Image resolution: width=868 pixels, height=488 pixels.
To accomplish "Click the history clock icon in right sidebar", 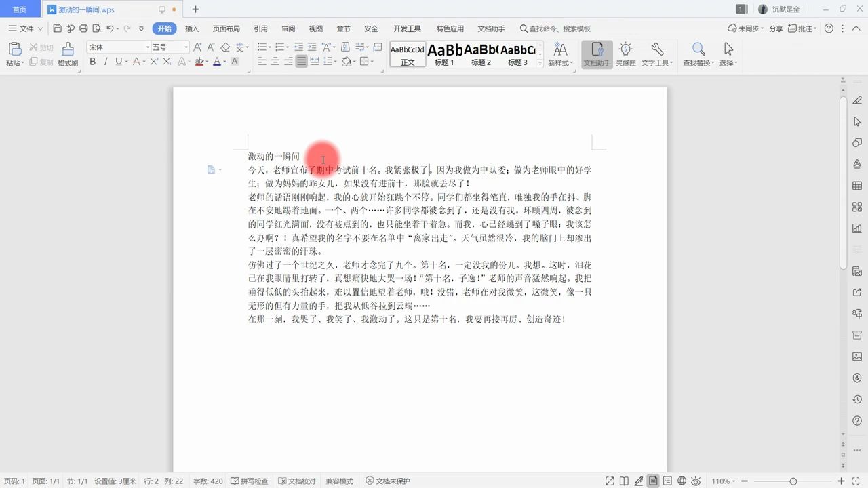I will 857,399.
